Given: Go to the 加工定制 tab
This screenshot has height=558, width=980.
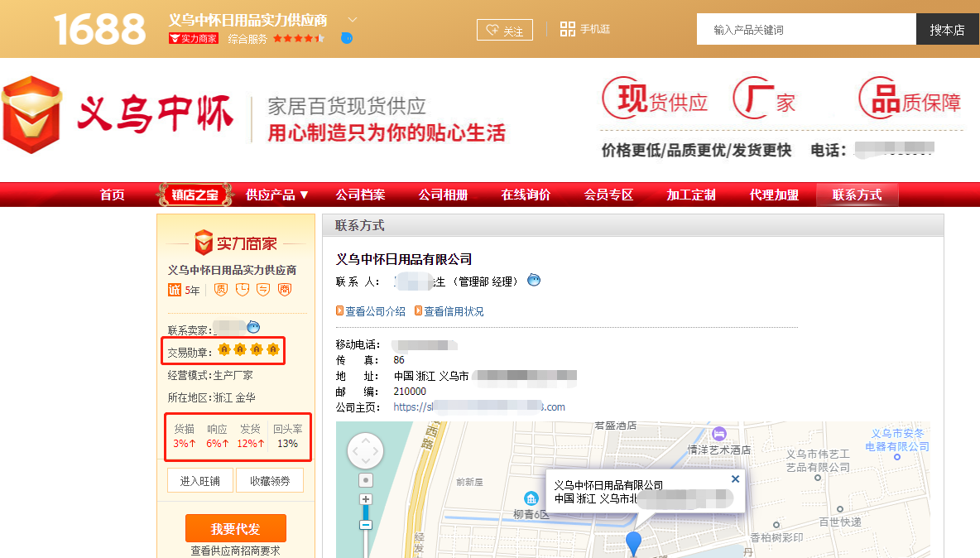Looking at the screenshot, I should click(691, 195).
